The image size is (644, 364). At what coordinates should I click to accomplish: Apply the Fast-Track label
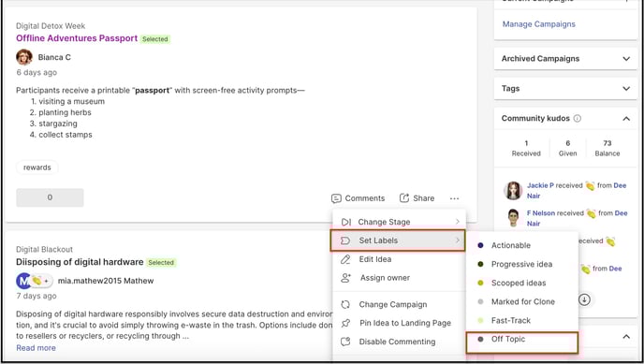click(x=522, y=321)
